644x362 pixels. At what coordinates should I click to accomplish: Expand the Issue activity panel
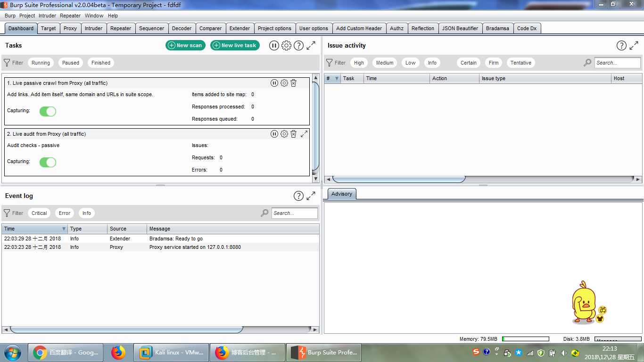click(x=634, y=45)
